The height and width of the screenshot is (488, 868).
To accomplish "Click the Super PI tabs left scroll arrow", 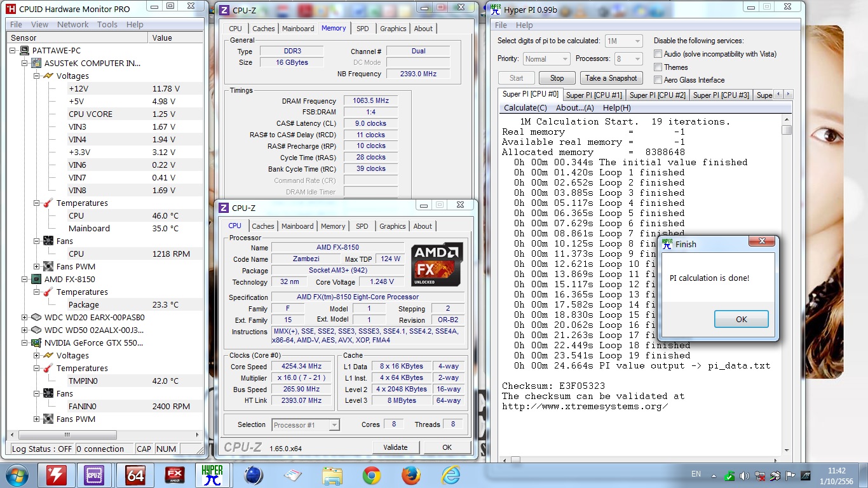I will 780,95.
